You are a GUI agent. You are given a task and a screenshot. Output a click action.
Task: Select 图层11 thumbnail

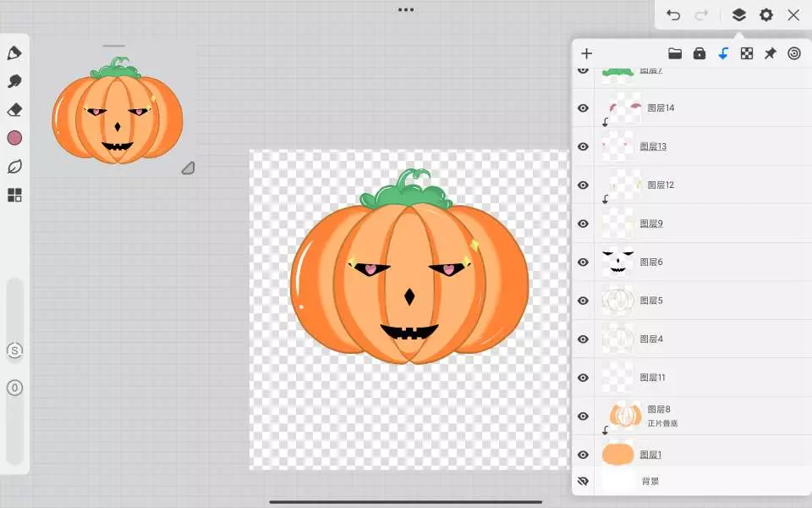coord(617,378)
